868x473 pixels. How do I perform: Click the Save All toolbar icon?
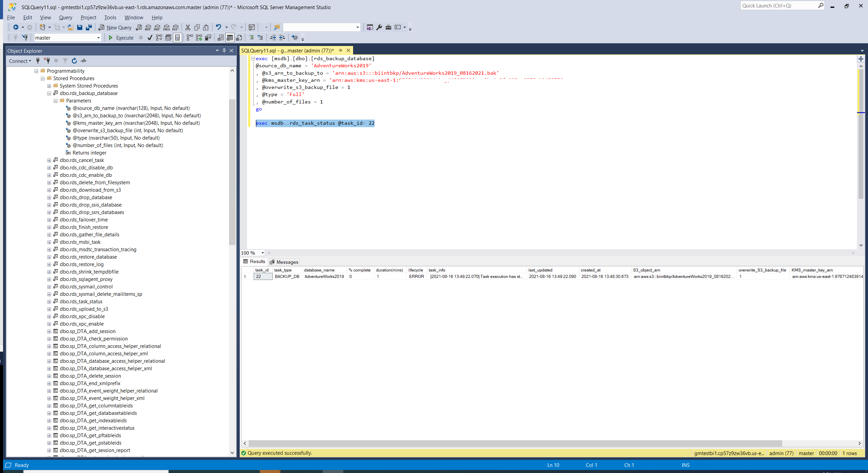[89, 27]
